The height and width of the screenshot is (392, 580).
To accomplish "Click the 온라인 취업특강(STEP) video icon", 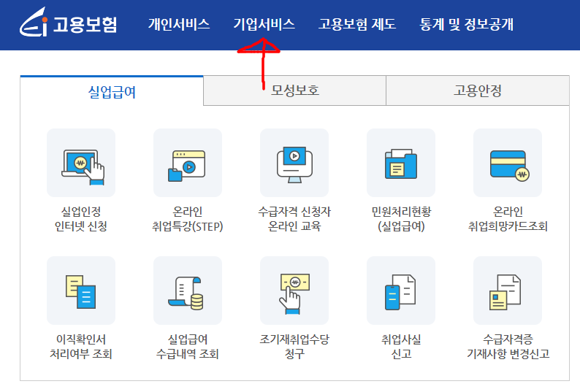I will point(188,163).
